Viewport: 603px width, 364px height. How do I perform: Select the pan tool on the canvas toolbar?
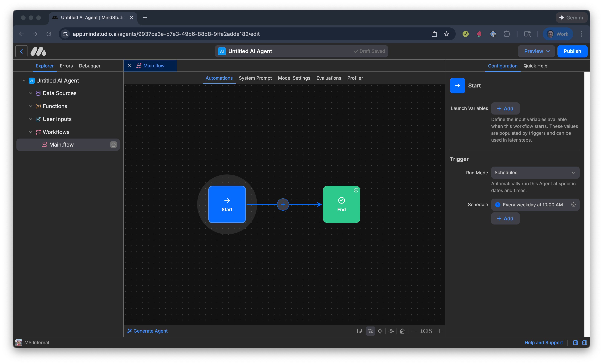380,331
